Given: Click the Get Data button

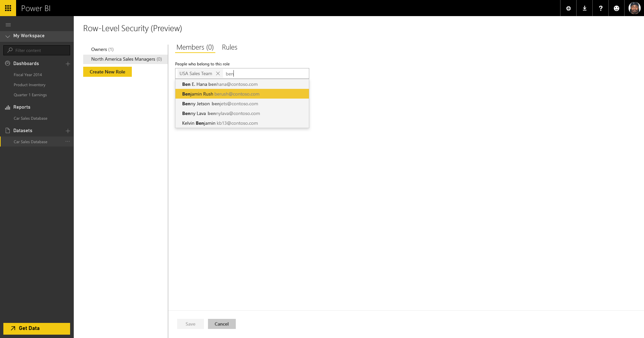Looking at the screenshot, I should pyautogui.click(x=37, y=328).
